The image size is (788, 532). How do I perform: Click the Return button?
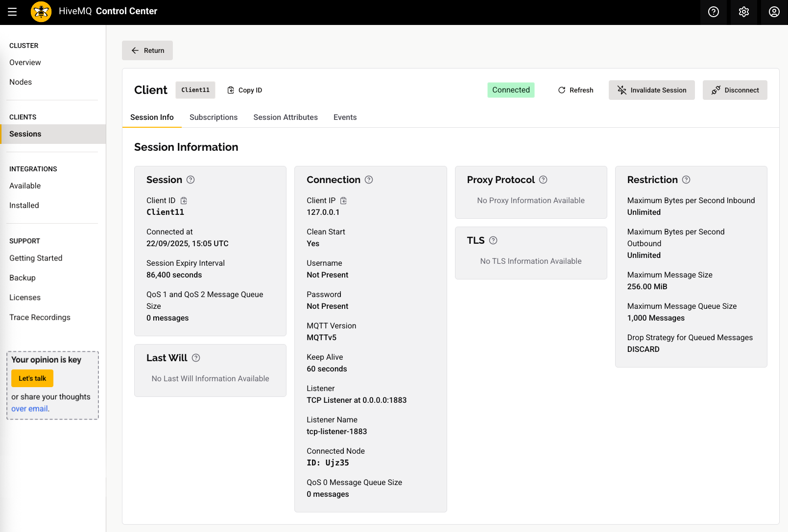(x=147, y=50)
